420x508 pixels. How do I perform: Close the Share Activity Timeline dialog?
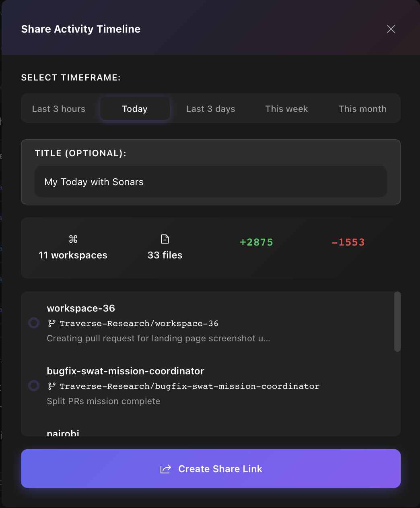pyautogui.click(x=391, y=29)
